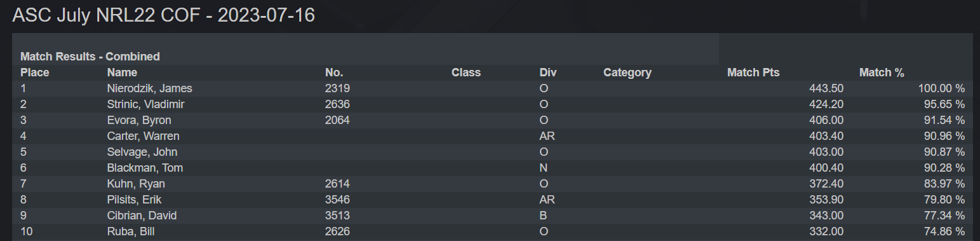Image resolution: width=980 pixels, height=241 pixels.
Task: Open Kuhn, Ryan's result
Action: (136, 184)
